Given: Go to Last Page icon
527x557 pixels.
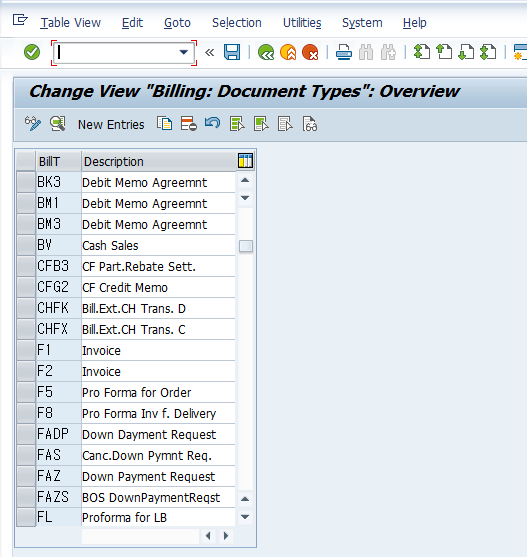Looking at the screenshot, I should [488, 52].
